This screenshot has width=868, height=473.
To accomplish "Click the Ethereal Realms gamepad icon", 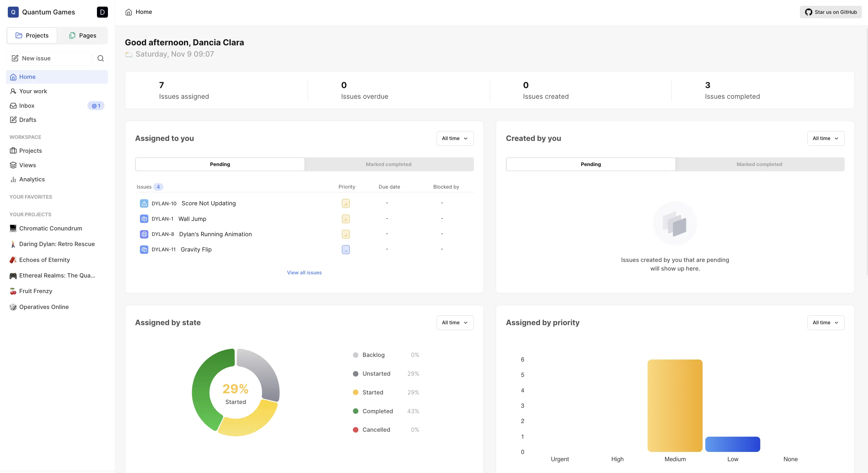I will tap(13, 275).
